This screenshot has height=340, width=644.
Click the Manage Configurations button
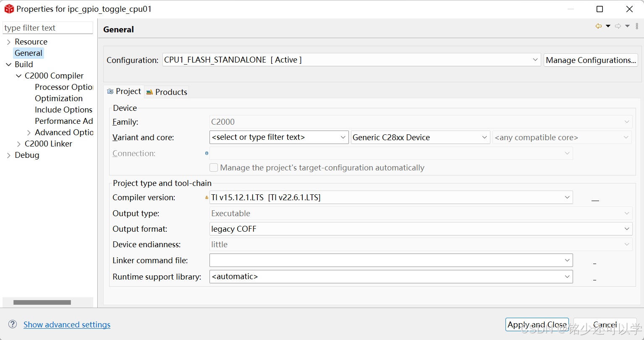coord(591,60)
